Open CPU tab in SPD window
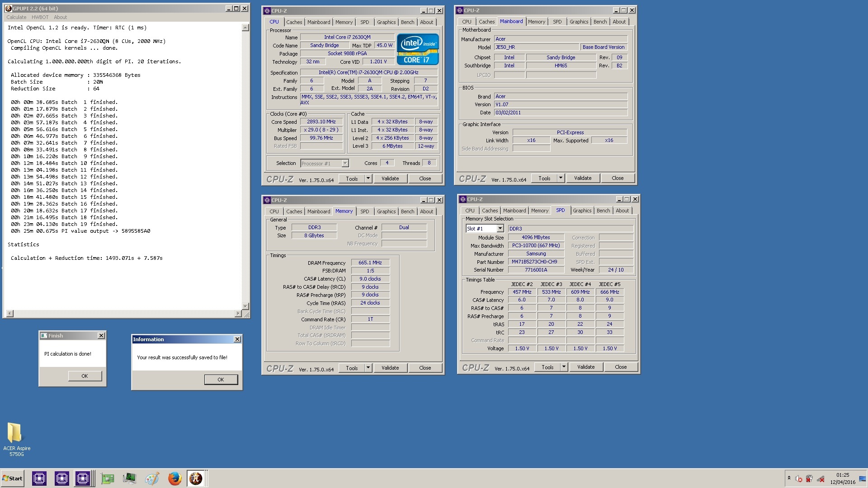Viewport: 868px width, 488px height. 470,211
